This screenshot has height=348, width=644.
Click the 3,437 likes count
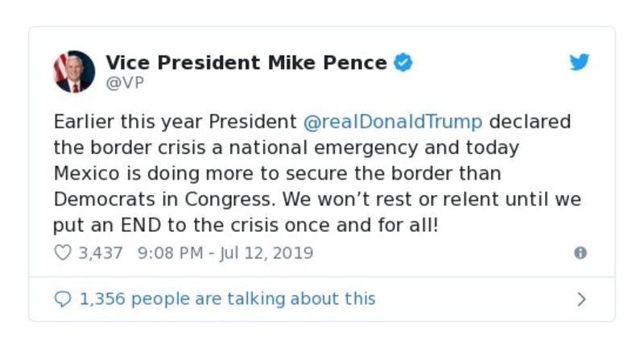(101, 253)
